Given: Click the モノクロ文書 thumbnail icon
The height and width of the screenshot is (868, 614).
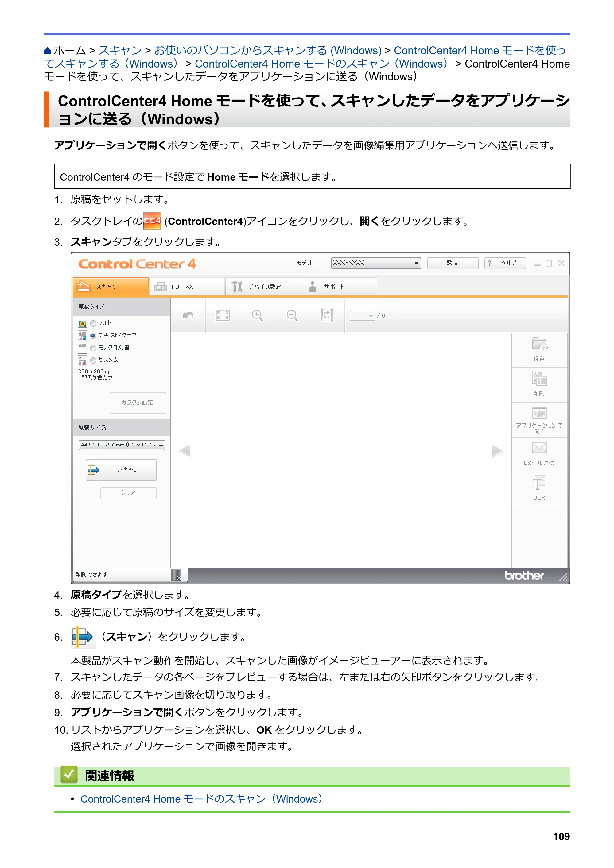Looking at the screenshot, I should [82, 348].
